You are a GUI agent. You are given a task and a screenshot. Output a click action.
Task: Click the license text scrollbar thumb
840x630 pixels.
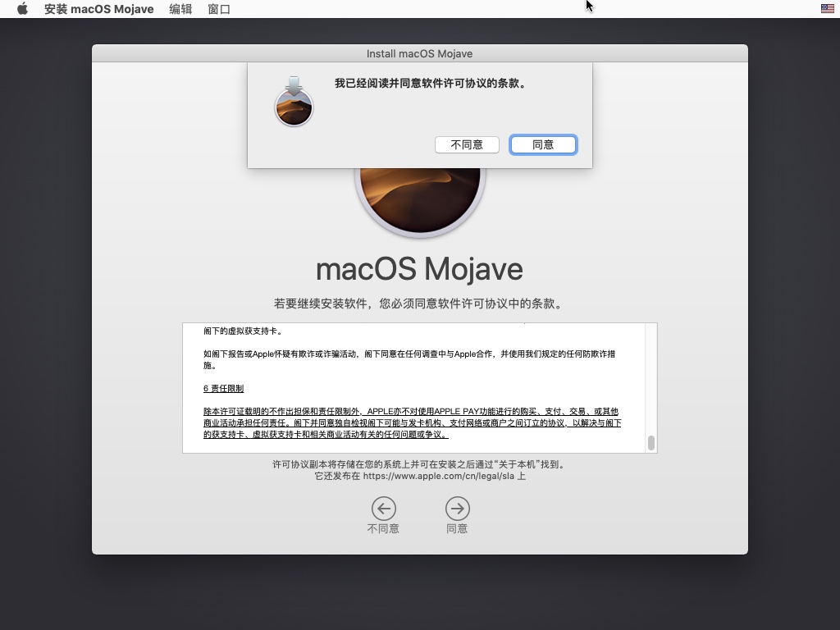[x=651, y=443]
